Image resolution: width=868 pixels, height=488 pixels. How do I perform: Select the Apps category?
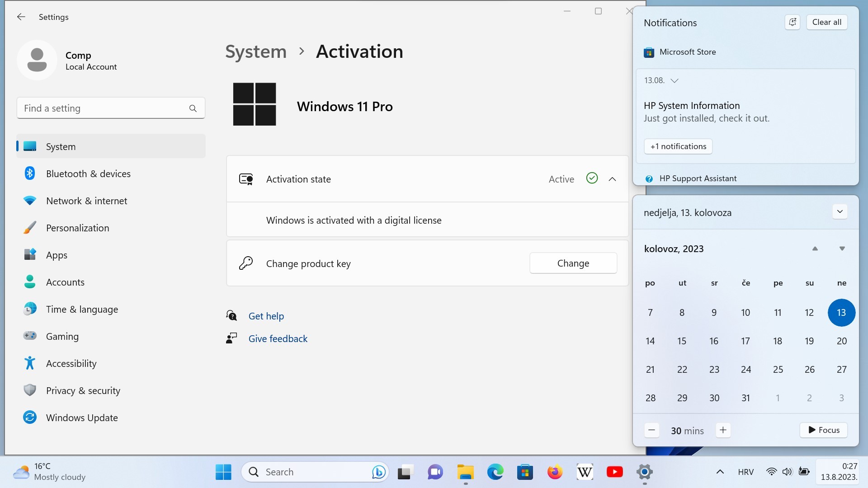(111, 255)
